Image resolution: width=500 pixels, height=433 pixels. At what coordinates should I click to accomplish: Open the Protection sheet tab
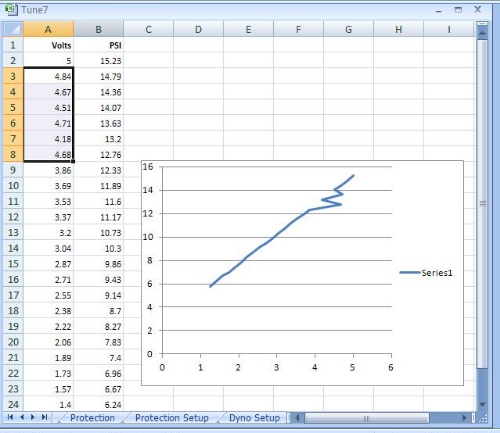[92, 418]
